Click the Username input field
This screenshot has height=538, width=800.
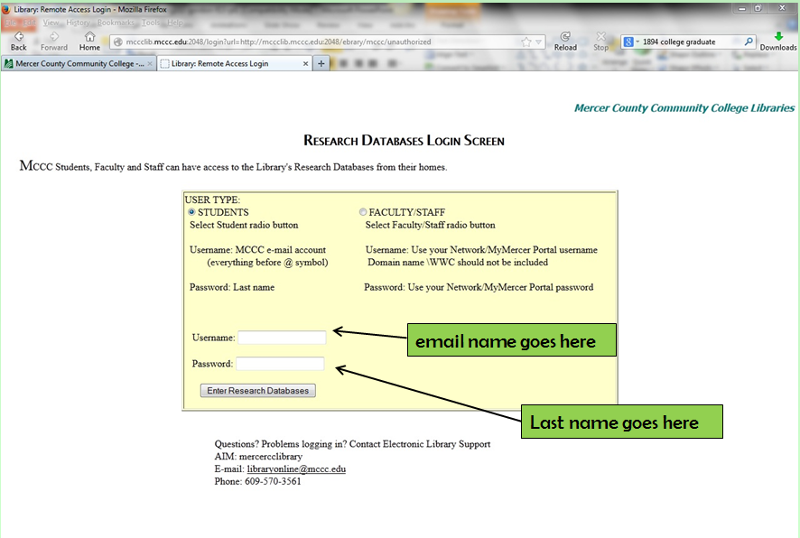[x=282, y=337]
